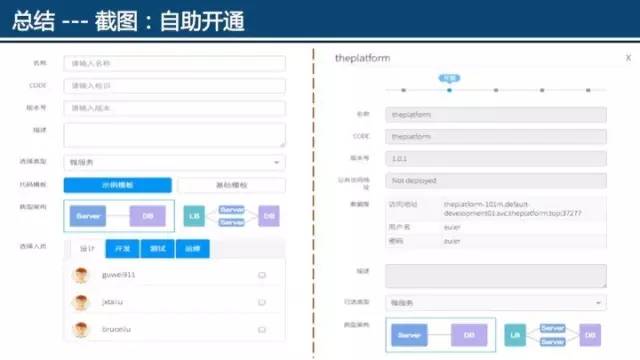Screen dimensions: 640x360
Task: Switch to the 运维 personnel tab
Action: [193, 249]
